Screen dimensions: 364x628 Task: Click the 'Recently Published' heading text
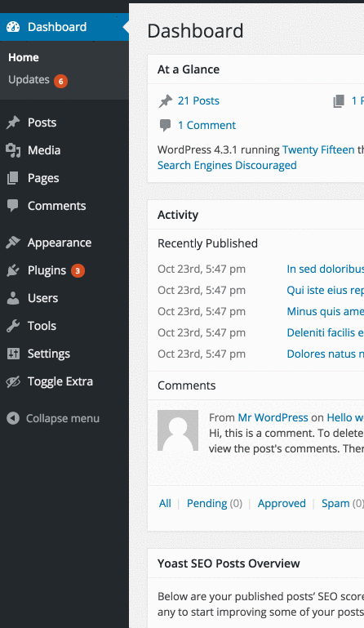207,243
